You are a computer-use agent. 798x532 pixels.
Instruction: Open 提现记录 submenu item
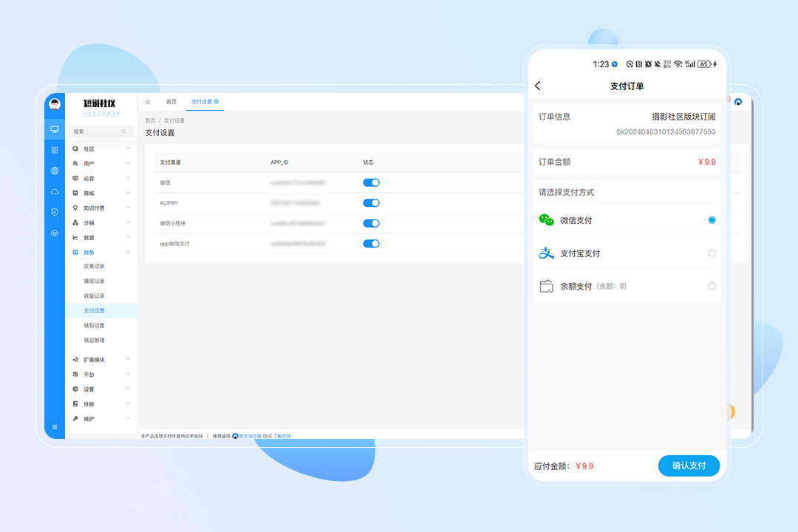[x=94, y=281]
